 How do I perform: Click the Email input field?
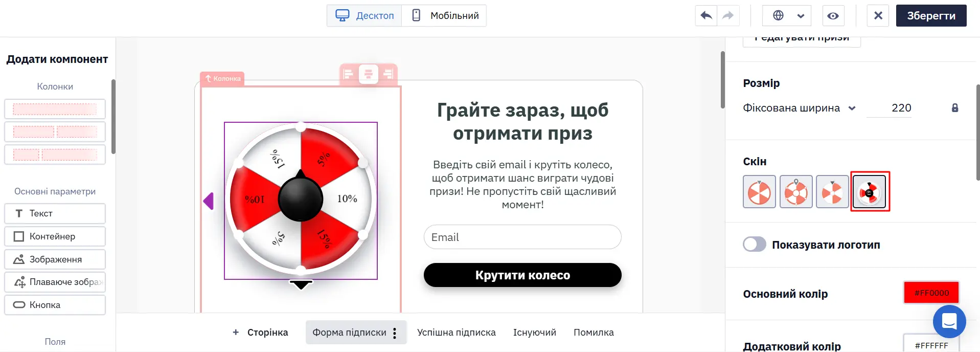point(522,237)
